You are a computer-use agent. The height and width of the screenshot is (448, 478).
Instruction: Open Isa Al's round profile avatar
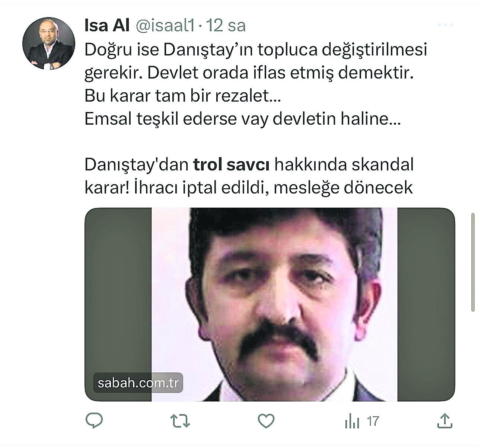49,44
